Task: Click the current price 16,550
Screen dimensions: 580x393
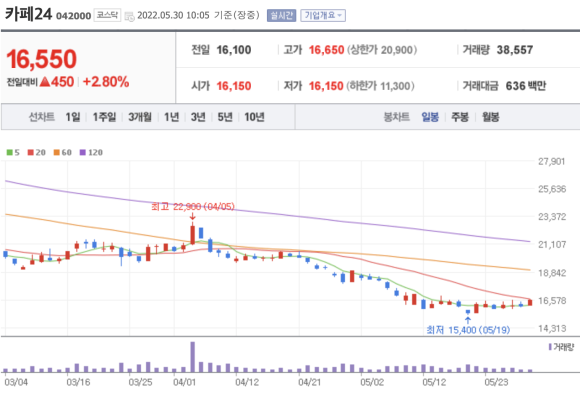Action: pos(41,59)
